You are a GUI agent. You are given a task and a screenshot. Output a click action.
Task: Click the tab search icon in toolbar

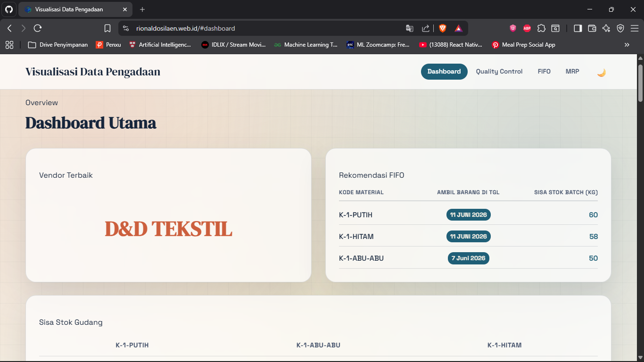(556, 28)
